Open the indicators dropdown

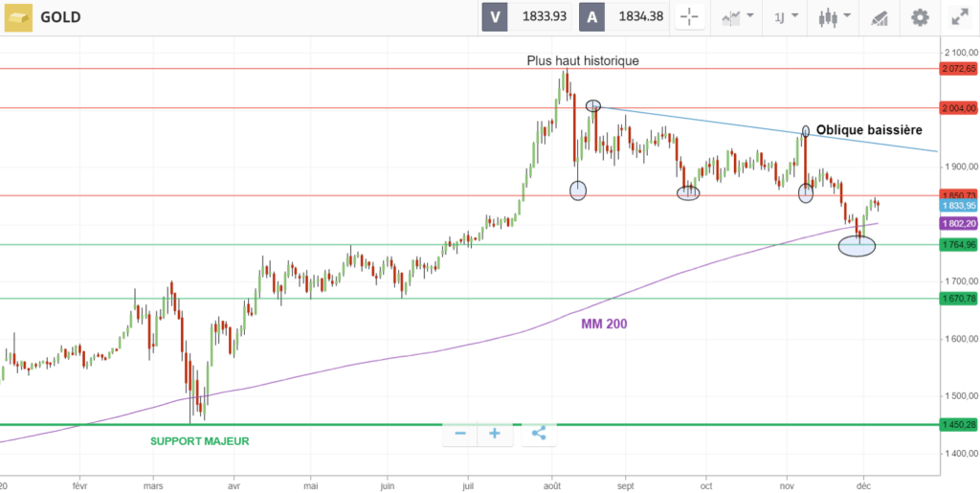[x=738, y=17]
